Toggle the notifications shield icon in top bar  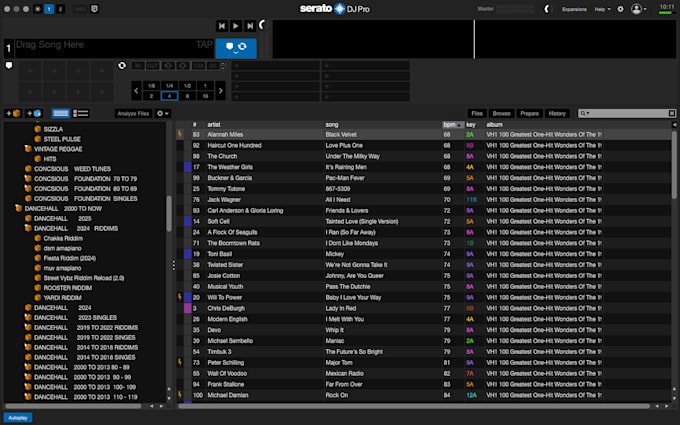click(95, 9)
